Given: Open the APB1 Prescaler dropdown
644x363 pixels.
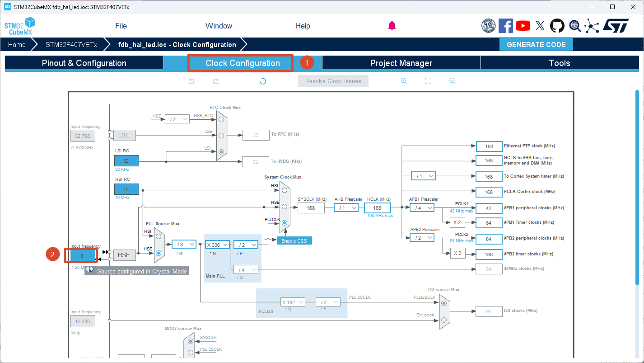Looking at the screenshot, I should pyautogui.click(x=422, y=207).
